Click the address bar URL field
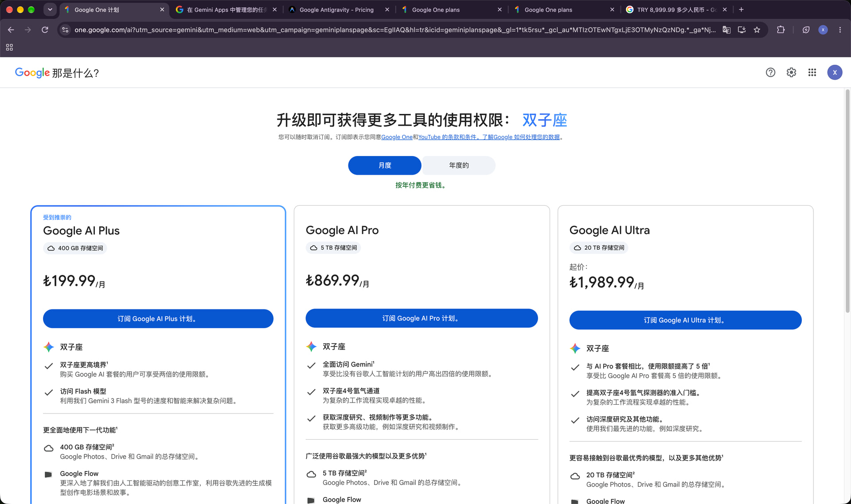 (x=394, y=30)
